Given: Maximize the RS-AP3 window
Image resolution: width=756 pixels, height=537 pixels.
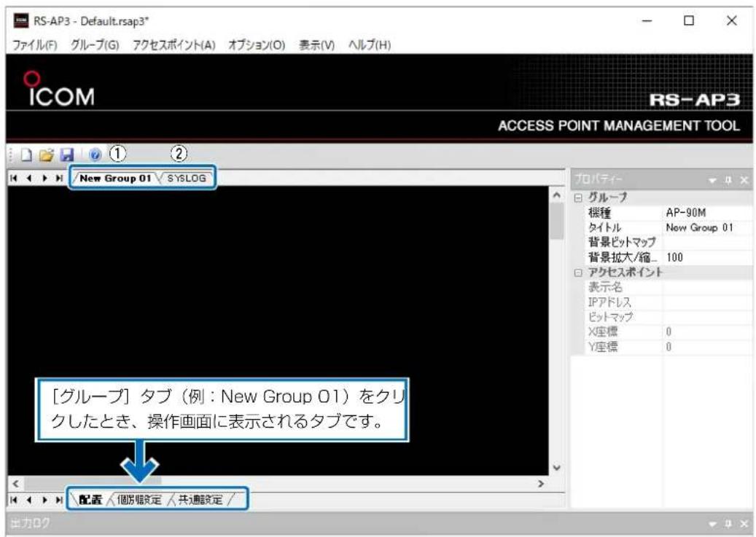Looking at the screenshot, I should click(689, 20).
